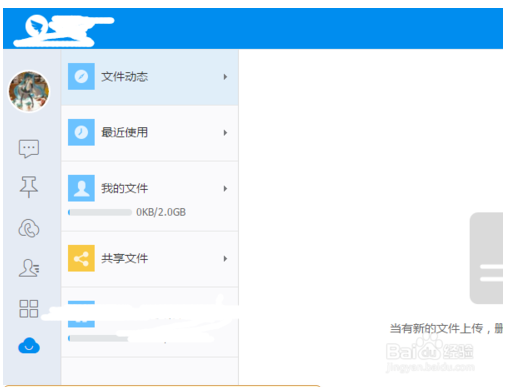Viewport: 513px width, 387px height.
Task: Expand the arrow next to 我的文件
Action: tap(225, 189)
